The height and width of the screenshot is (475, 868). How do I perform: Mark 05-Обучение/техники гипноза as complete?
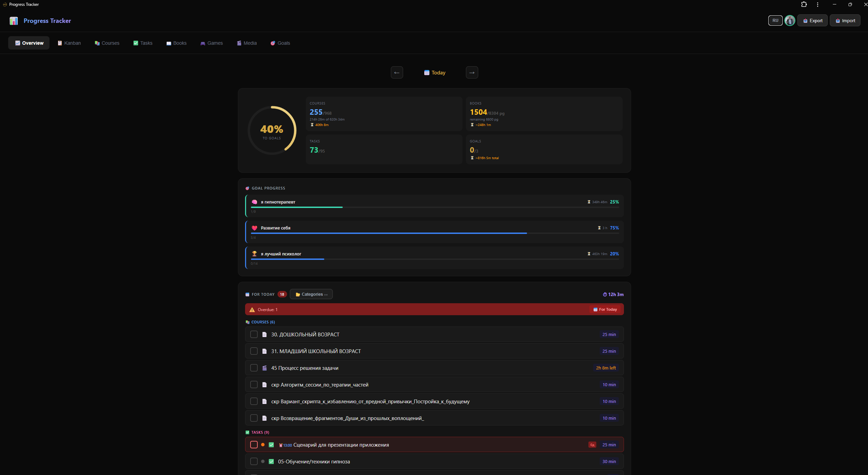coord(254,461)
